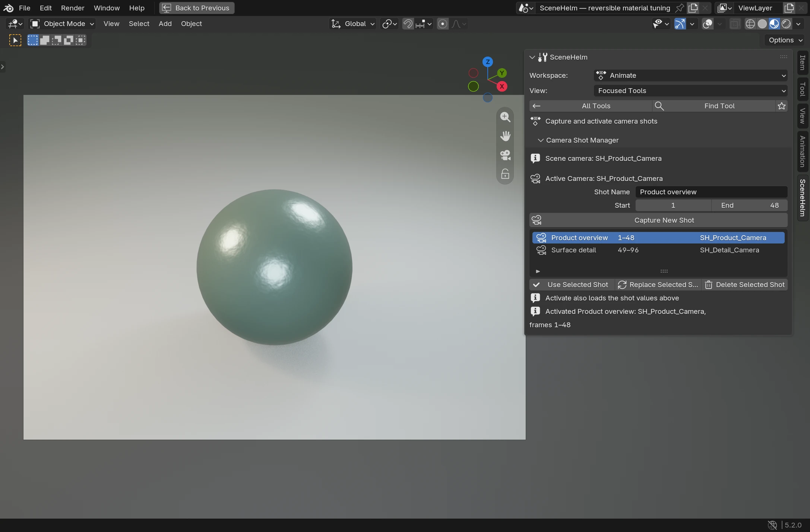The height and width of the screenshot is (532, 810).
Task: Open the View Focused Tools dropdown
Action: point(690,91)
